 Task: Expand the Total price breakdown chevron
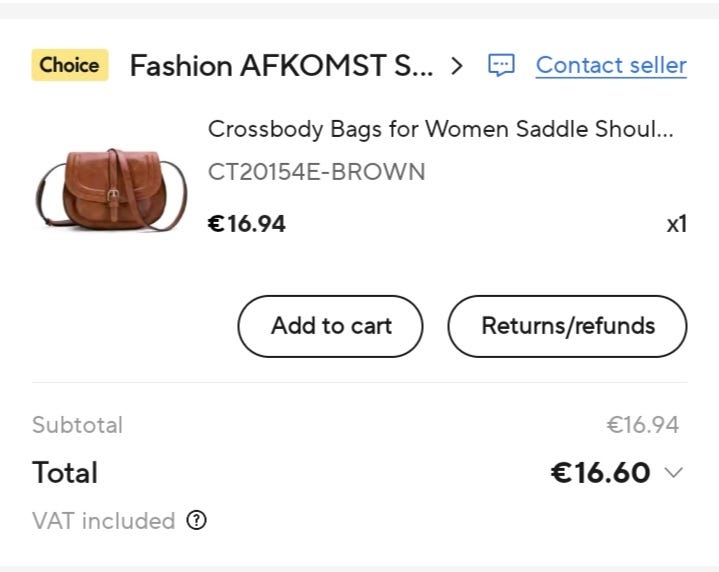[x=673, y=473]
